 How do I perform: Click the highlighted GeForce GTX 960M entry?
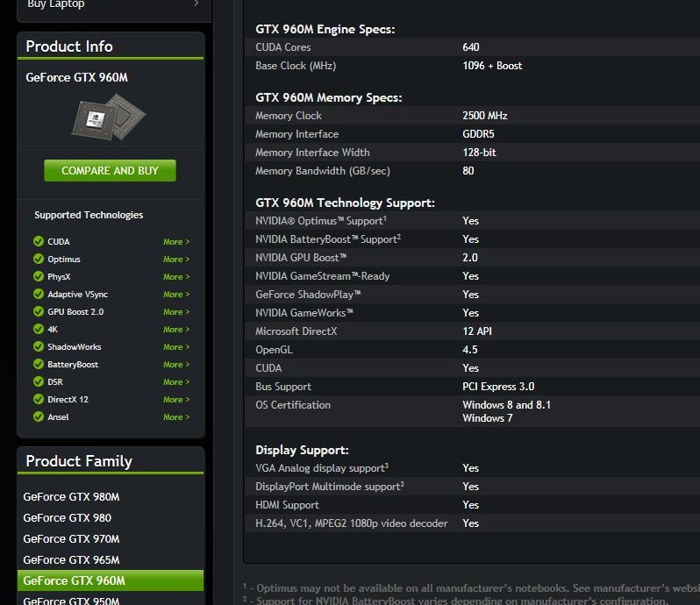(x=74, y=580)
